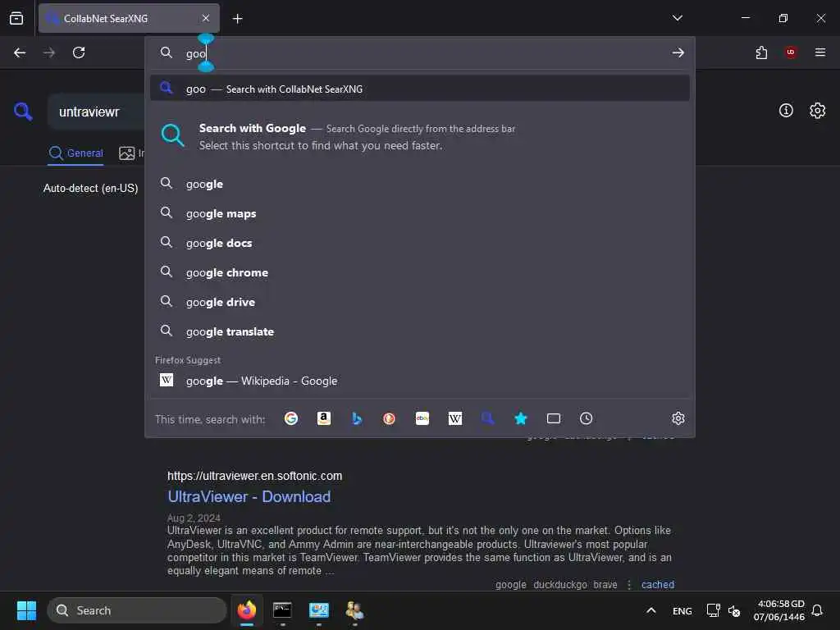Click the address bar go arrow
This screenshot has width=840, height=630.
click(678, 52)
